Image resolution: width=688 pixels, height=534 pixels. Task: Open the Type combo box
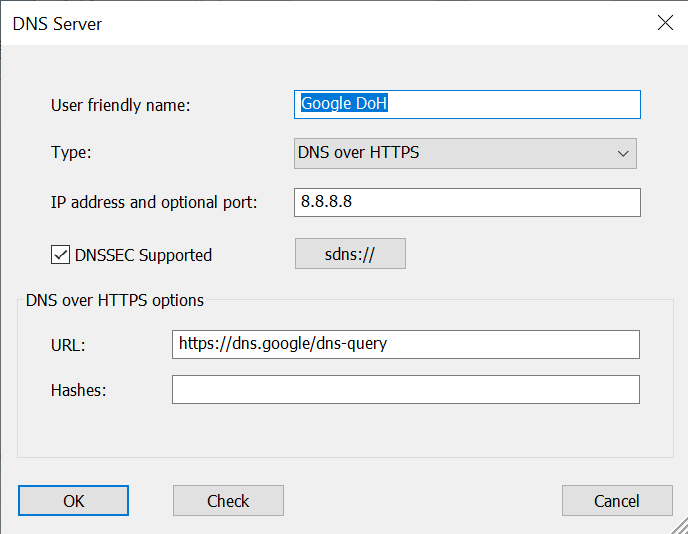pos(465,153)
